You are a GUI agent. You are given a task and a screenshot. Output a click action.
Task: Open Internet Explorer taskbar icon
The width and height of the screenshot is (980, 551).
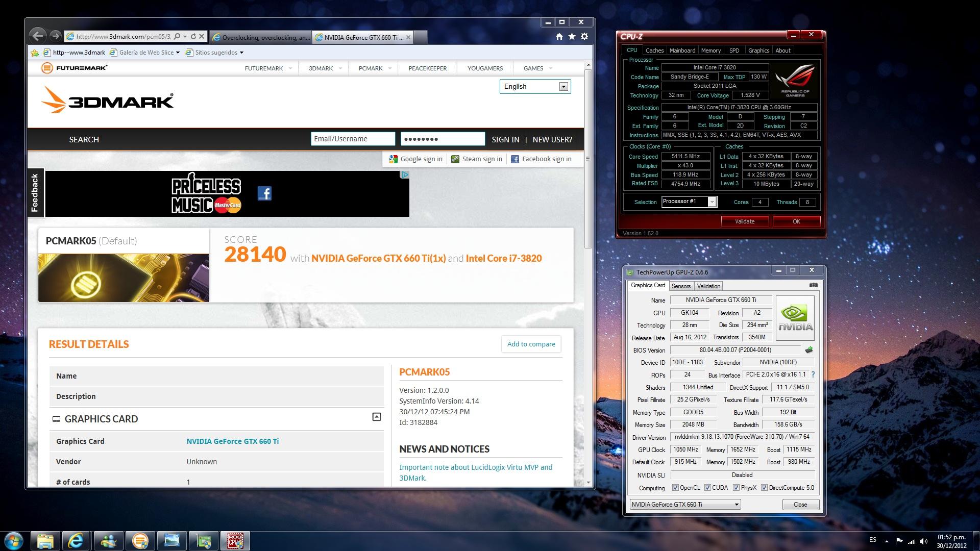coord(77,541)
